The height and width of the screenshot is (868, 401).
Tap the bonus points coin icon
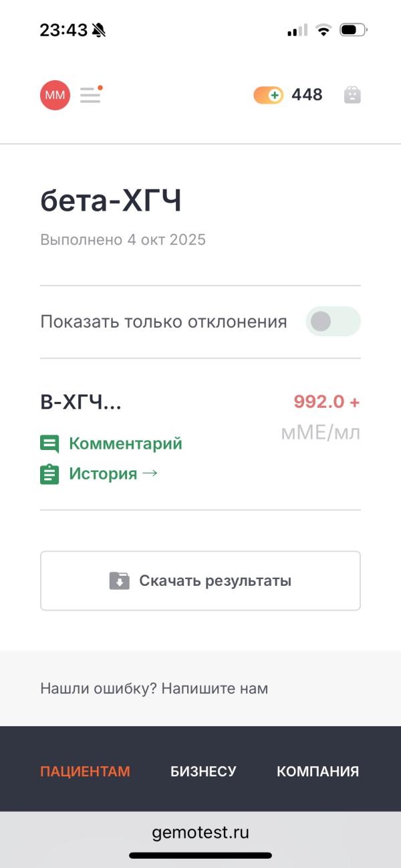tap(268, 95)
